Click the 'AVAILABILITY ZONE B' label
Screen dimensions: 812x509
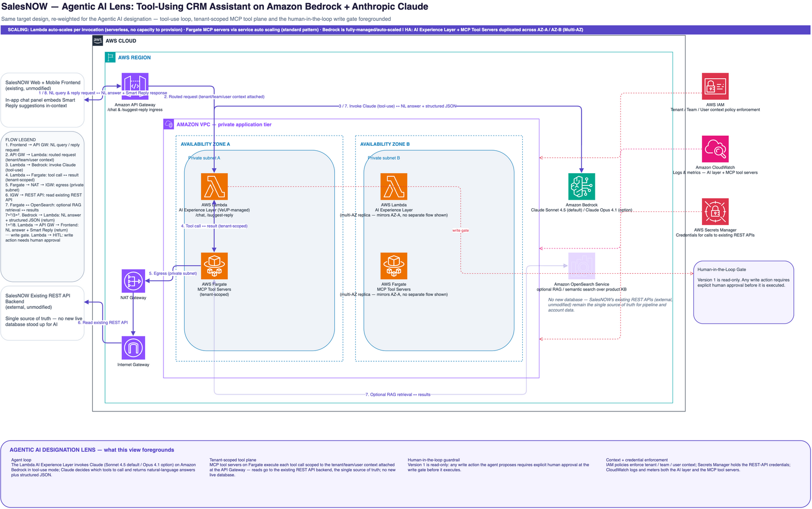pyautogui.click(x=385, y=144)
